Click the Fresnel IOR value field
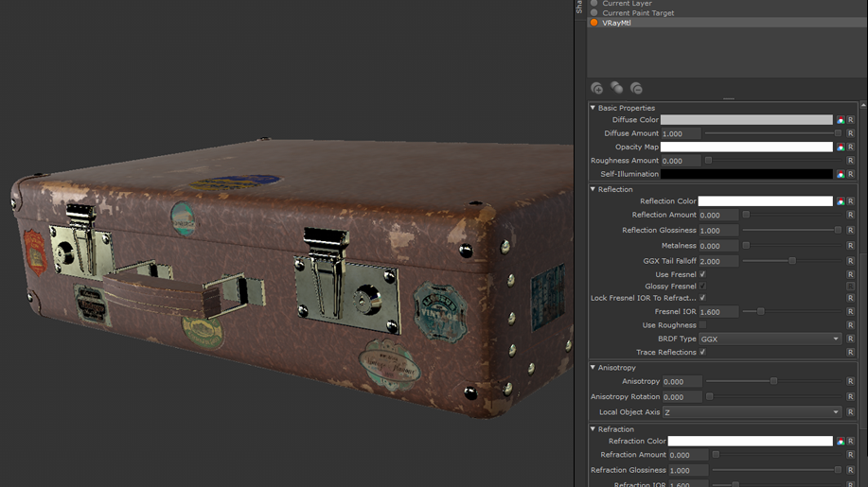 coord(717,312)
